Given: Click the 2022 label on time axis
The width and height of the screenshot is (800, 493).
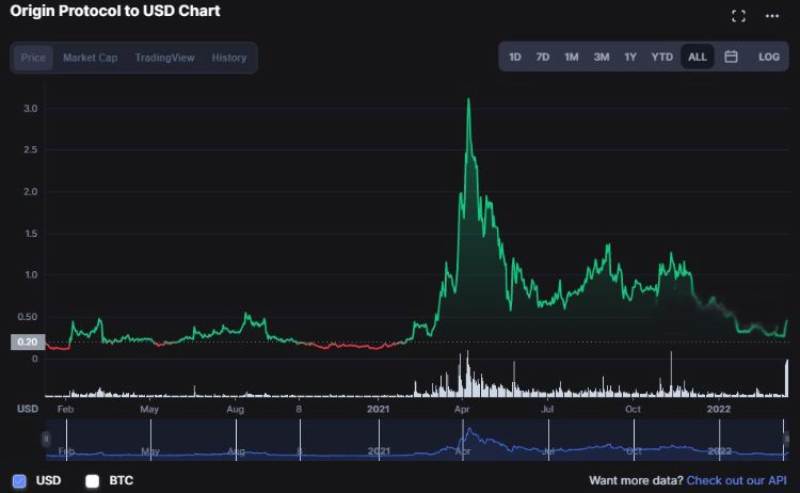Looking at the screenshot, I should (x=718, y=409).
